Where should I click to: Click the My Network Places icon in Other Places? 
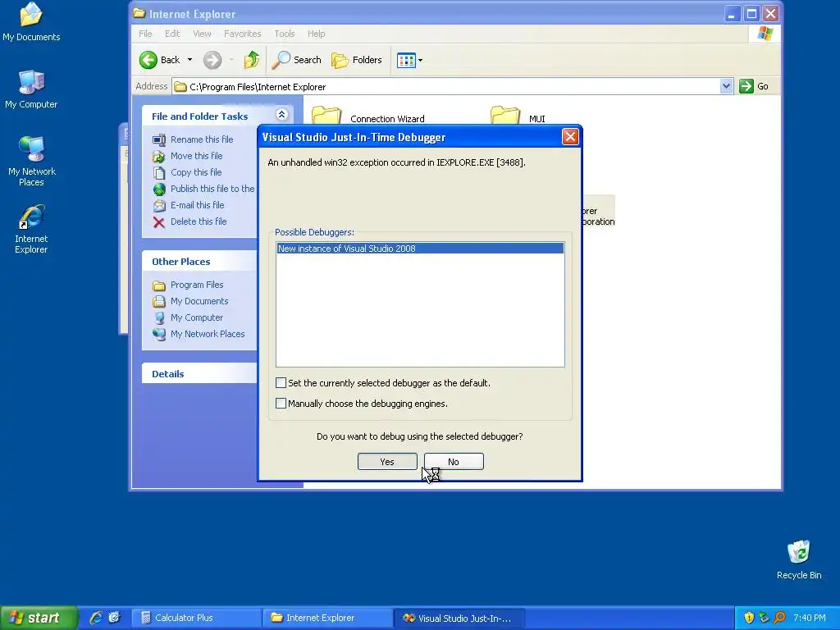[x=159, y=335]
